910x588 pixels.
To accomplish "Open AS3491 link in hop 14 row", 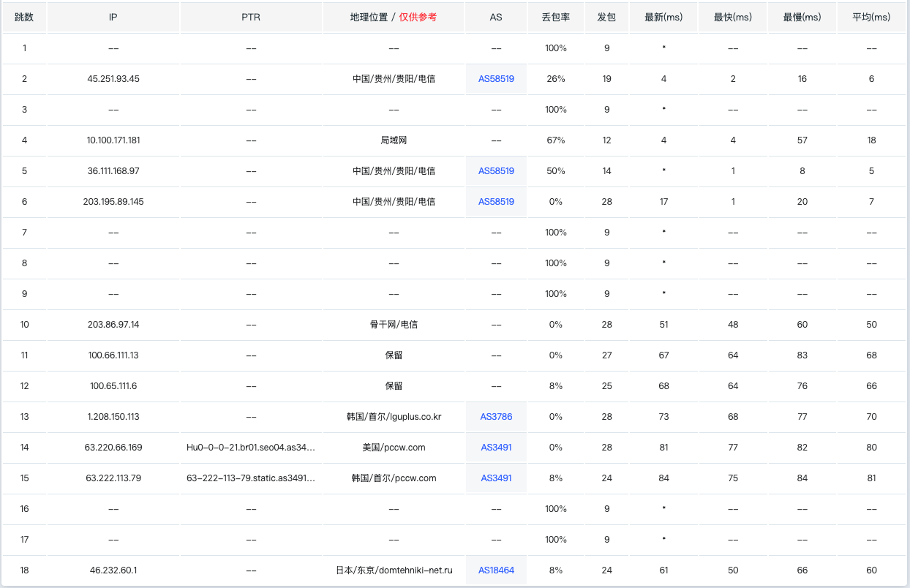I will coord(496,448).
